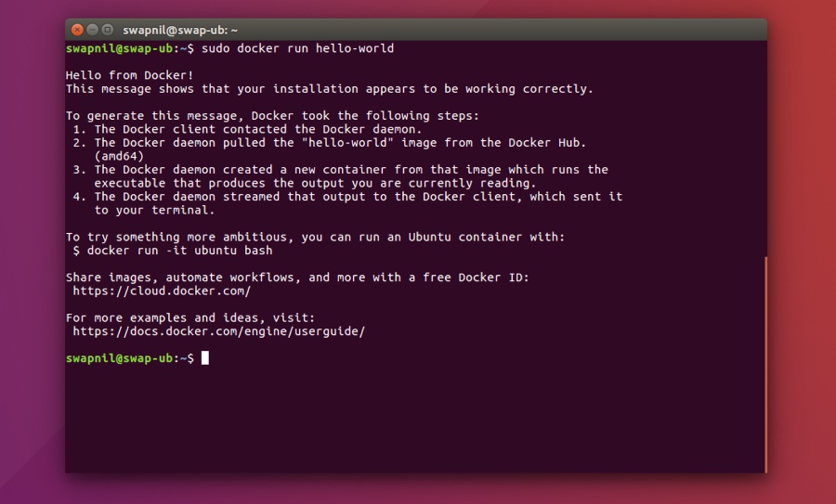Viewport: 836px width, 504px height.
Task: Click step 1 about Docker client contacting daemon
Action: pyautogui.click(x=247, y=129)
